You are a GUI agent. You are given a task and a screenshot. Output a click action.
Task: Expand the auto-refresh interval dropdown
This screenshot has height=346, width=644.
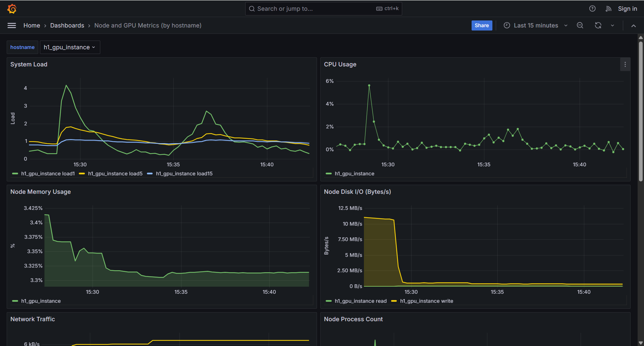[x=612, y=25]
